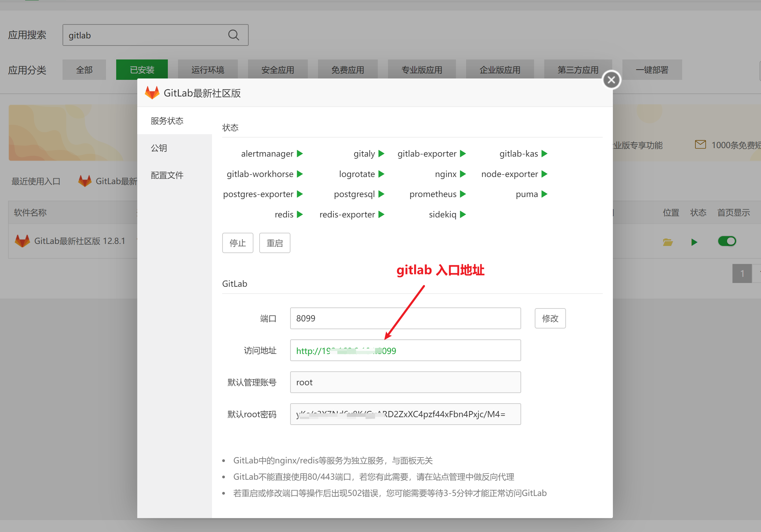The width and height of the screenshot is (761, 532).
Task: Click GitLab最新社区版 12.8.1 software name
Action: (x=80, y=241)
